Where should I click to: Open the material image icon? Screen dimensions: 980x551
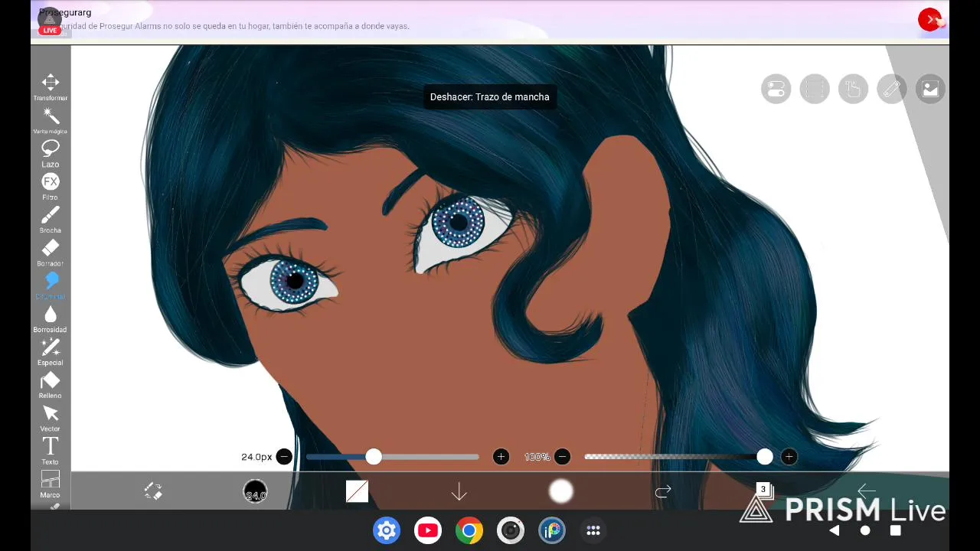click(x=930, y=89)
